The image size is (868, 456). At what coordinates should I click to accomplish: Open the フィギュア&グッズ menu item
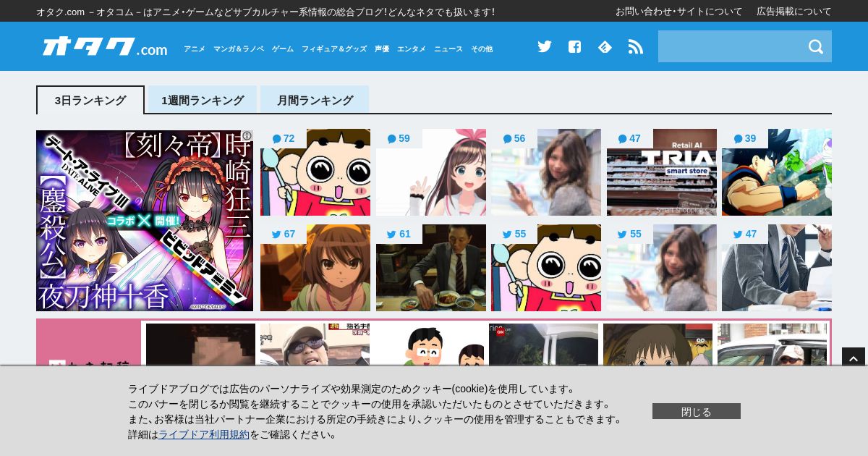click(x=334, y=48)
